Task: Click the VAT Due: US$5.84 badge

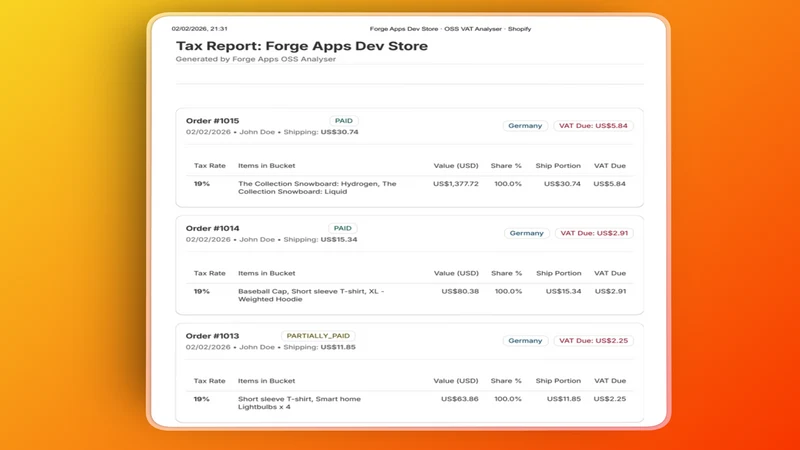Action: point(593,126)
